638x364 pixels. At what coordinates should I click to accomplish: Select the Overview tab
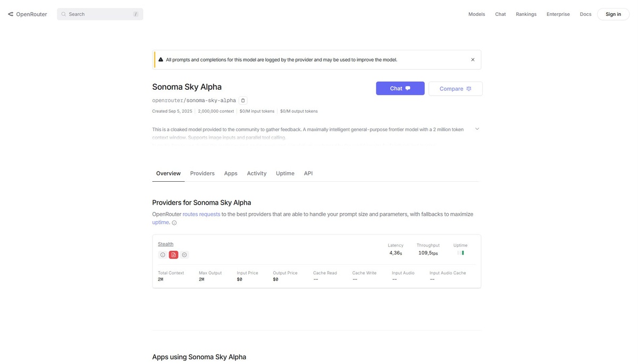tap(168, 173)
